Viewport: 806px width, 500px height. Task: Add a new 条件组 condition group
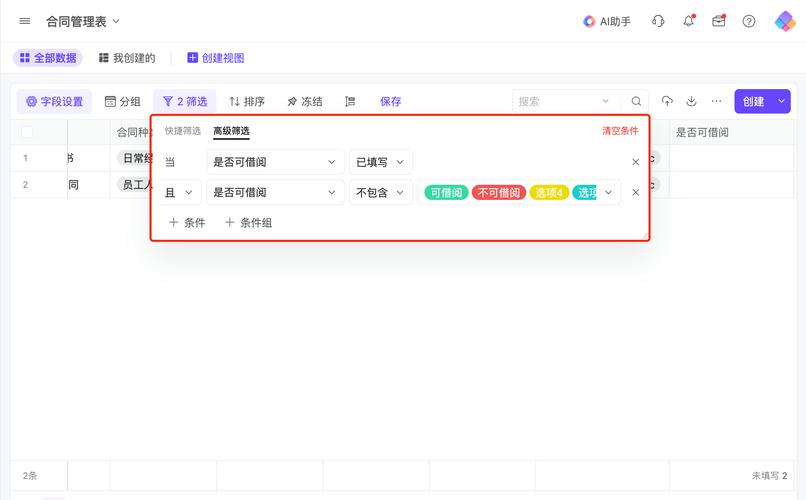point(248,223)
